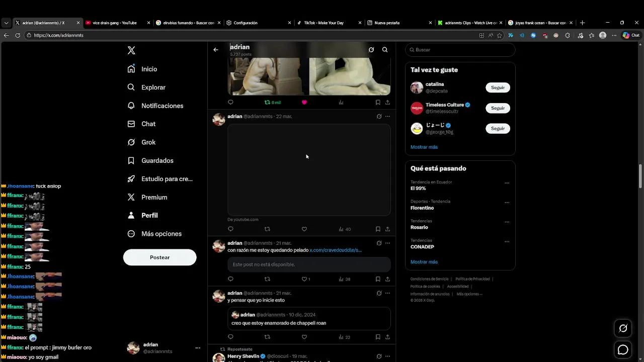Open options for the Rosario trend

coord(507,222)
